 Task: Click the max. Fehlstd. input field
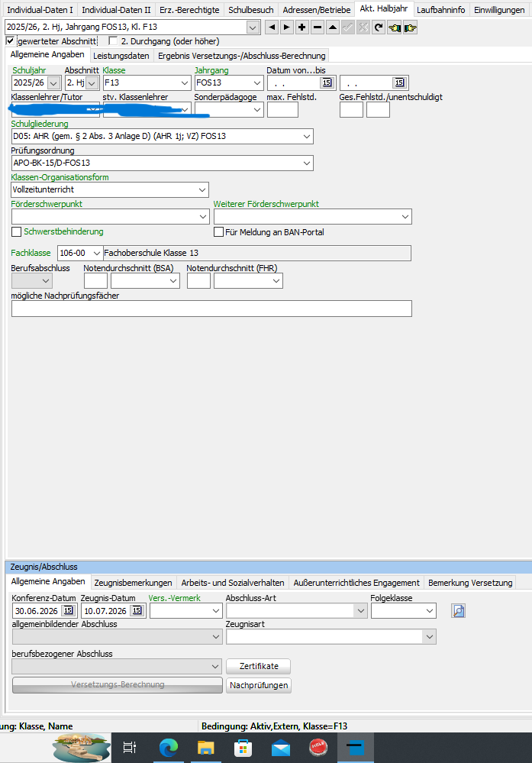pos(282,109)
